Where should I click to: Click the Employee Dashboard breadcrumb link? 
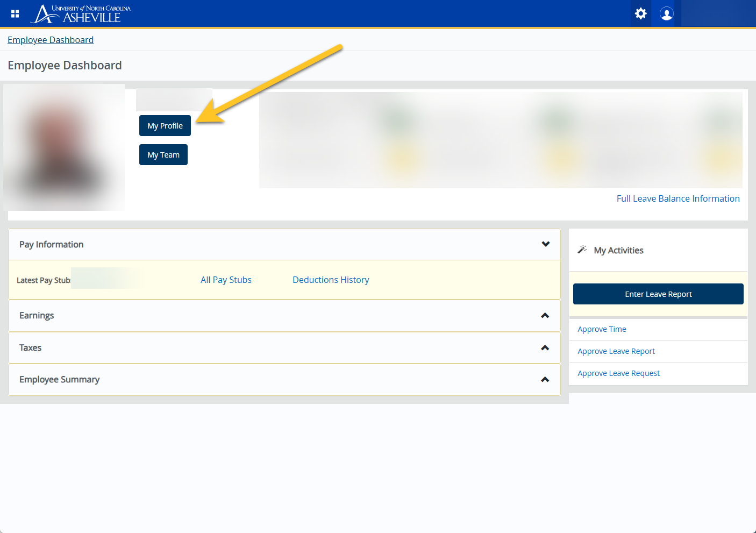(x=51, y=40)
